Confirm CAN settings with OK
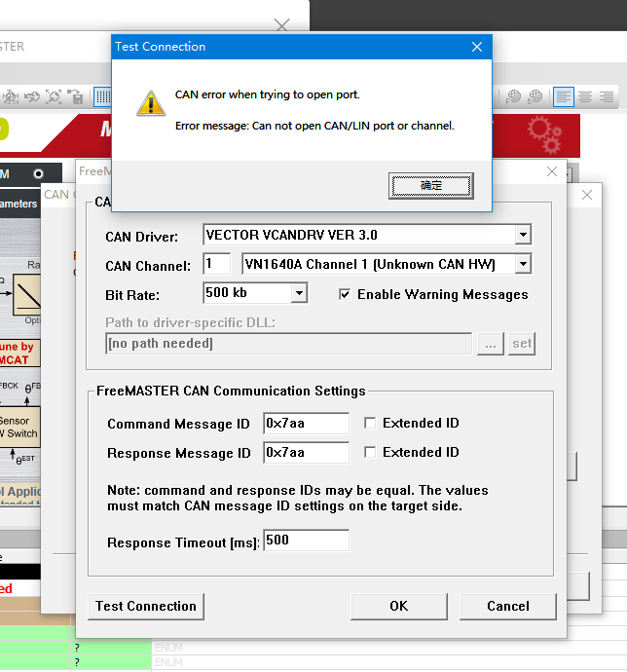Image resolution: width=627 pixels, height=672 pixels. (399, 606)
